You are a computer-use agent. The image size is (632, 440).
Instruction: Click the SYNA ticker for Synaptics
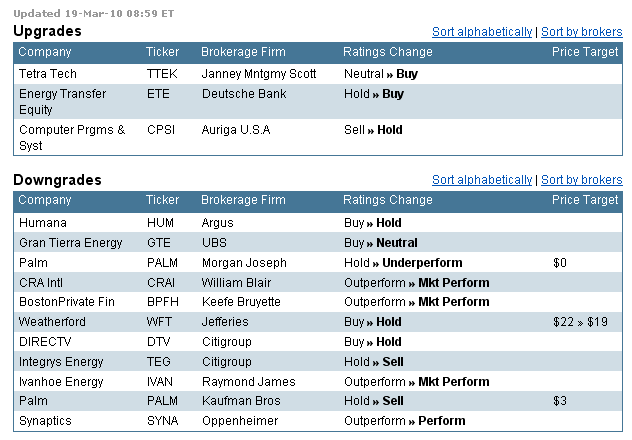coord(162,421)
